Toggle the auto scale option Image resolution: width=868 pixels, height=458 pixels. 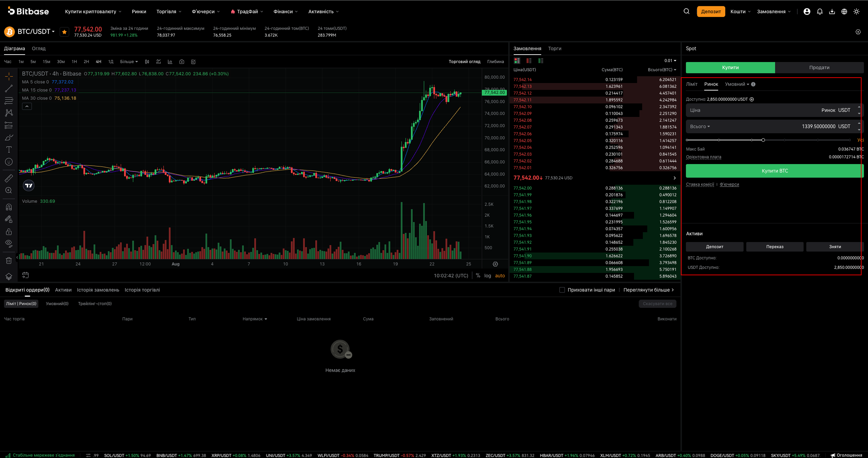point(500,276)
